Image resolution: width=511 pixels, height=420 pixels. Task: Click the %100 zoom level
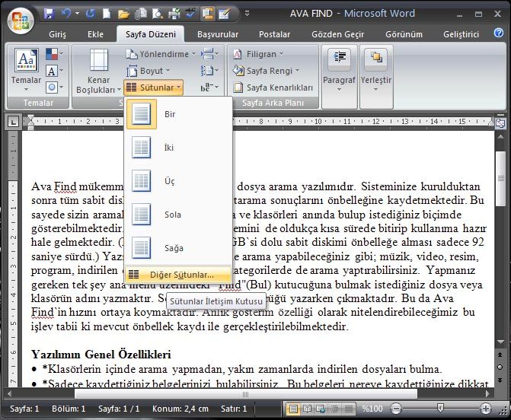[x=372, y=409]
